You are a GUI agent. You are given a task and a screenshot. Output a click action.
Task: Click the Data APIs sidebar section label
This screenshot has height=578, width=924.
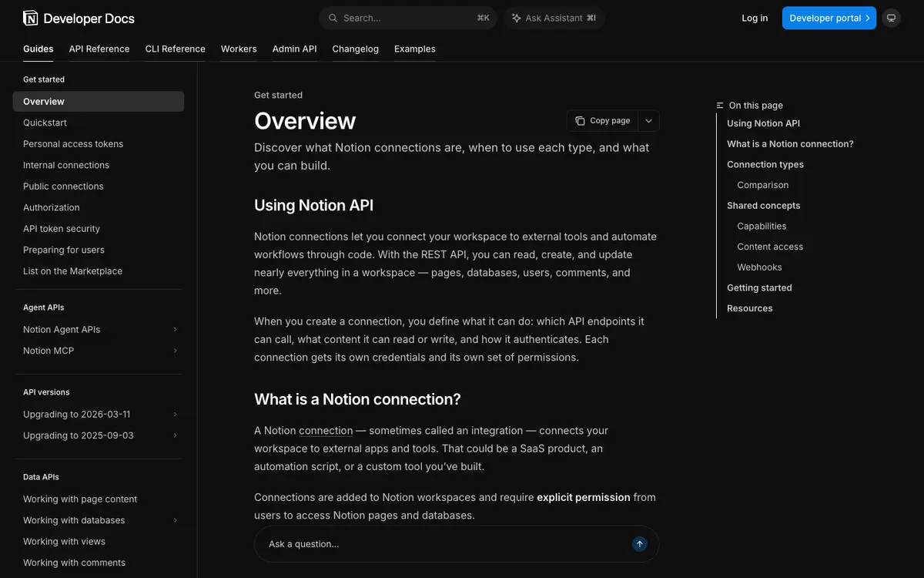[x=41, y=477]
